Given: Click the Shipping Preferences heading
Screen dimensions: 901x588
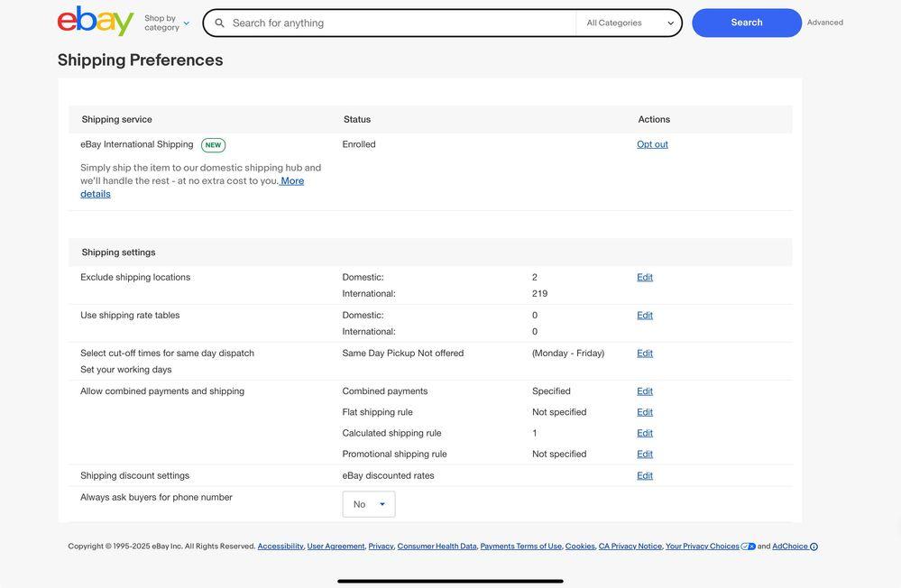Looking at the screenshot, I should click(140, 60).
